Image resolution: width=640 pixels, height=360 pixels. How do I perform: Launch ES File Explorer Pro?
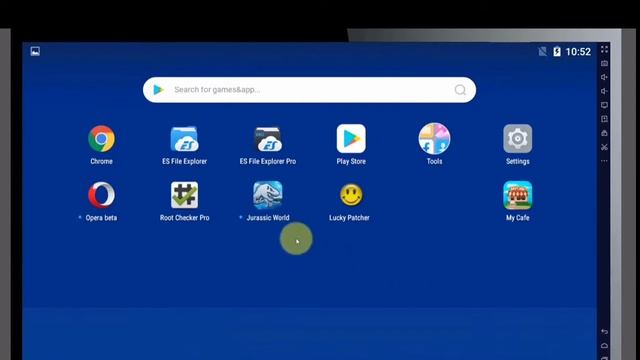[x=268, y=139]
